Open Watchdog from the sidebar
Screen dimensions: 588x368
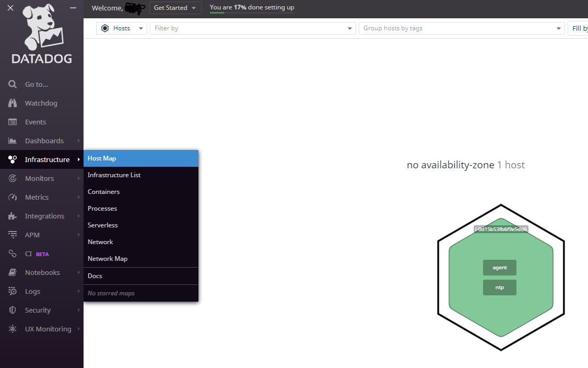click(x=42, y=103)
